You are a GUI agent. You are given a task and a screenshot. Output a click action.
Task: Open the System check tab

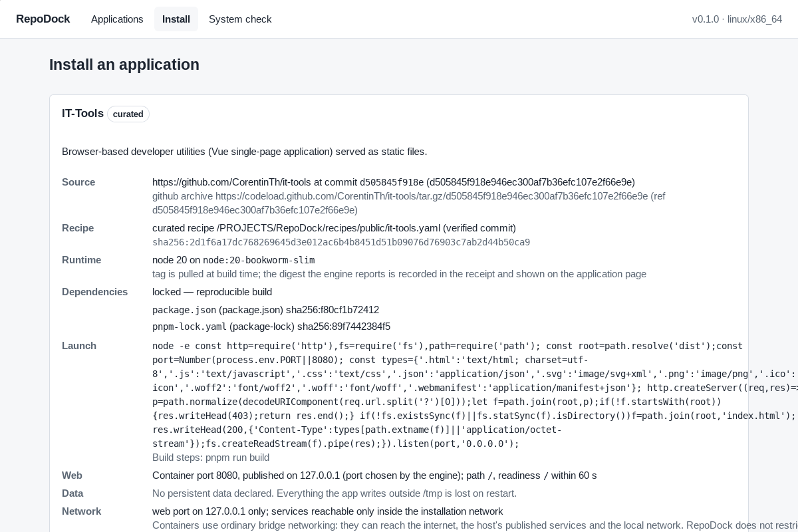tap(240, 19)
